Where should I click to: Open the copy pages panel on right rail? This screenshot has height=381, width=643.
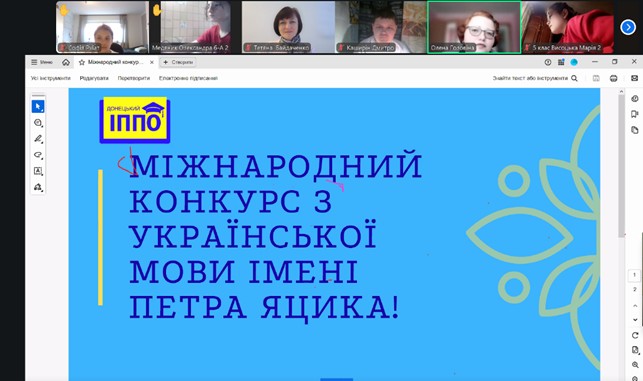click(635, 130)
